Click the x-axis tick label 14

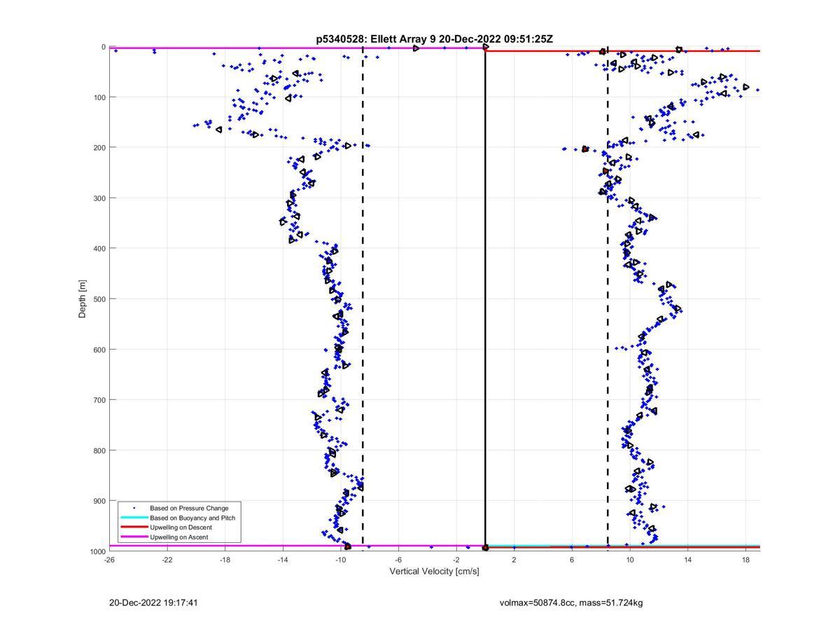(688, 560)
